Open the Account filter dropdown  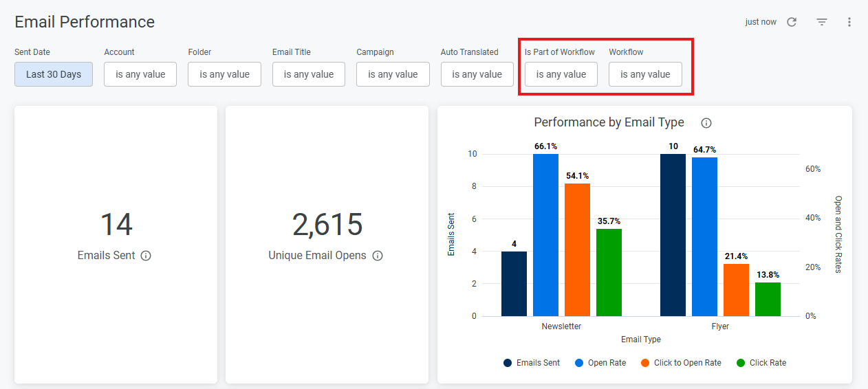140,74
